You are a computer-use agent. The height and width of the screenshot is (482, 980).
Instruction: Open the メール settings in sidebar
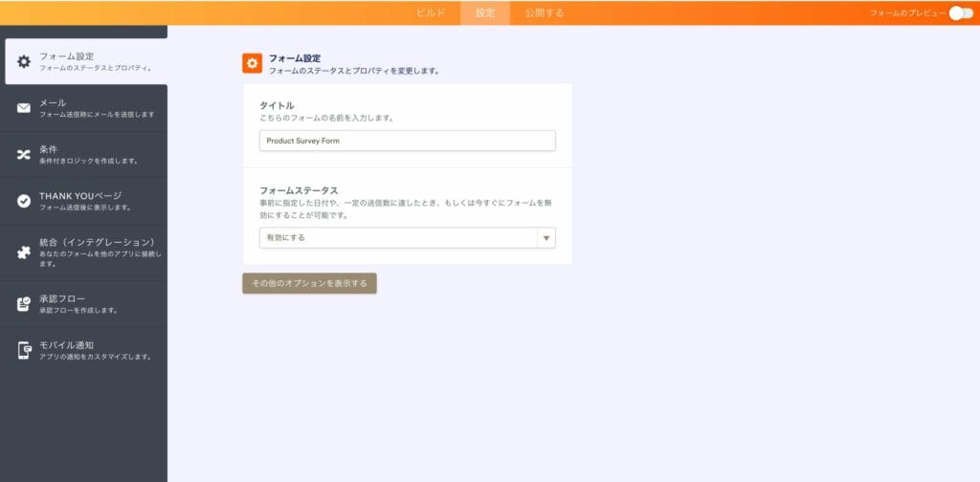tap(84, 108)
